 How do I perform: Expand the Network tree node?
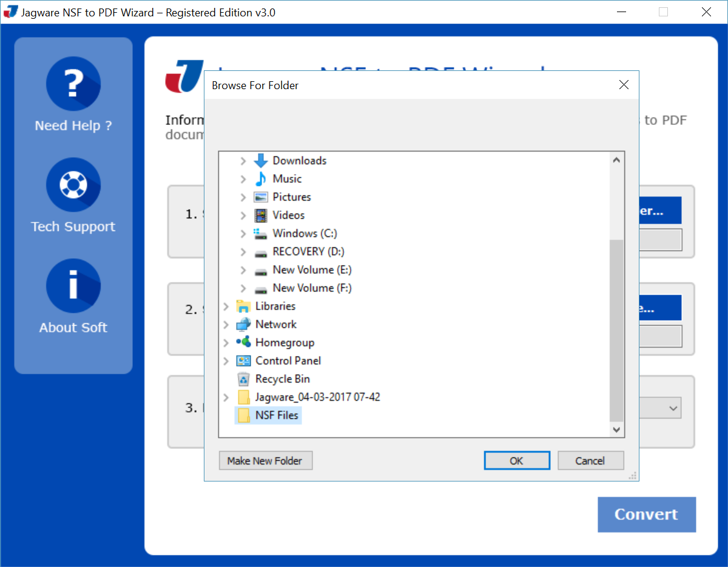226,324
